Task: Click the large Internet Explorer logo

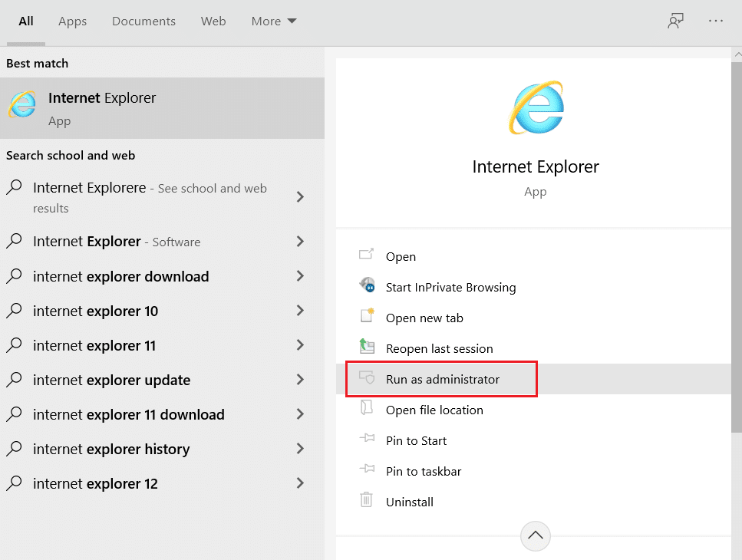Action: coord(536,107)
